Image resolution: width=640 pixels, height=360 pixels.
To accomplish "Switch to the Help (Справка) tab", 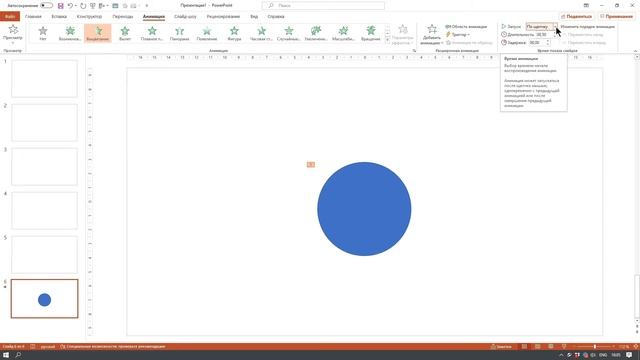I will (x=276, y=17).
